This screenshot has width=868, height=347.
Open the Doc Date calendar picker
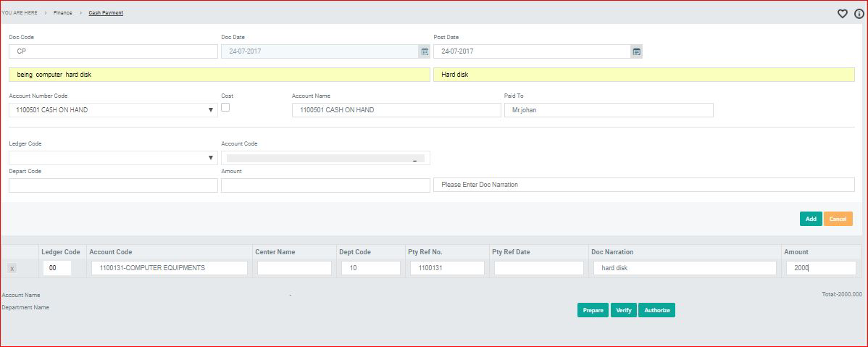424,51
